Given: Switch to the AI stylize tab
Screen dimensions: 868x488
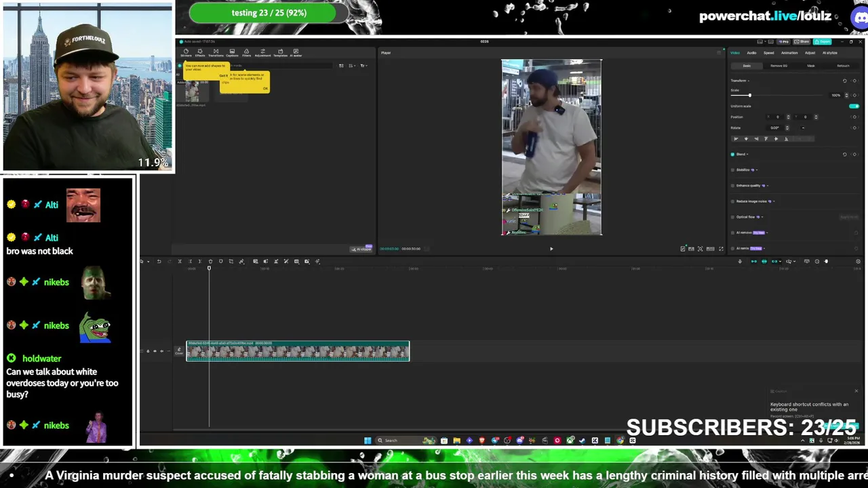Looking at the screenshot, I should [x=830, y=53].
